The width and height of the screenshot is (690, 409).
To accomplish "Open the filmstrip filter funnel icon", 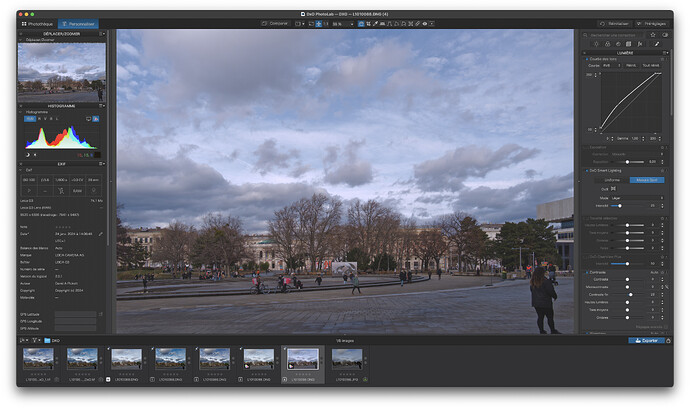I will point(35,340).
